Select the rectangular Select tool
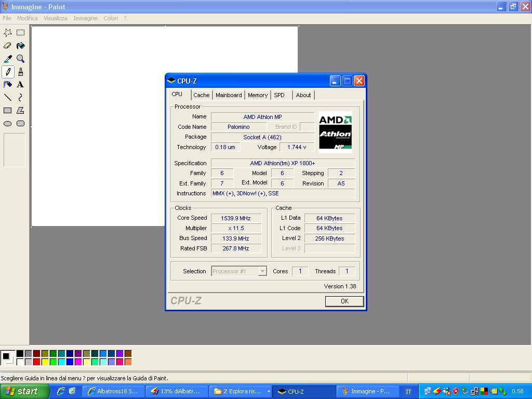Viewport: 532px width, 399px height. click(21, 33)
